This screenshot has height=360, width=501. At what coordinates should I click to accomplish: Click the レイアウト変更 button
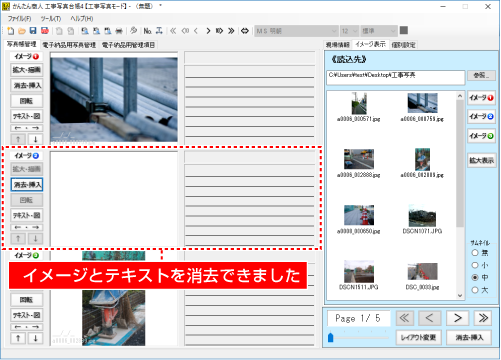[x=418, y=338]
